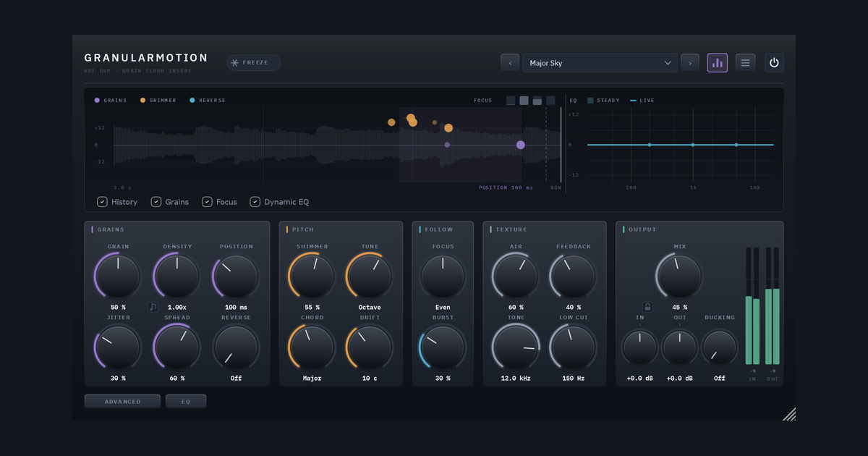This screenshot has height=456, width=868.
Task: Click the large purple grain position dot
Action: tap(521, 145)
